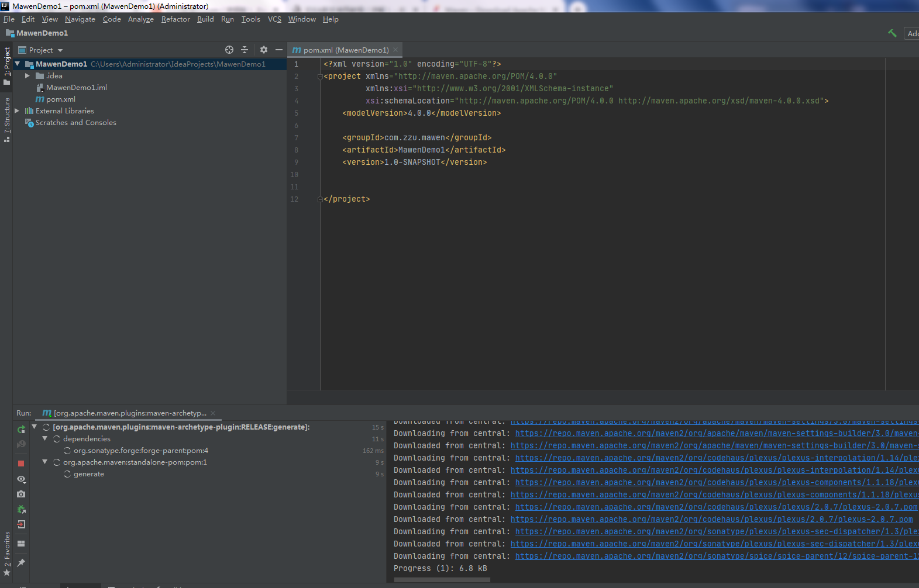919x588 pixels.
Task: Click the MawenDemo1 breadcrumb folder icon
Action: point(10,33)
